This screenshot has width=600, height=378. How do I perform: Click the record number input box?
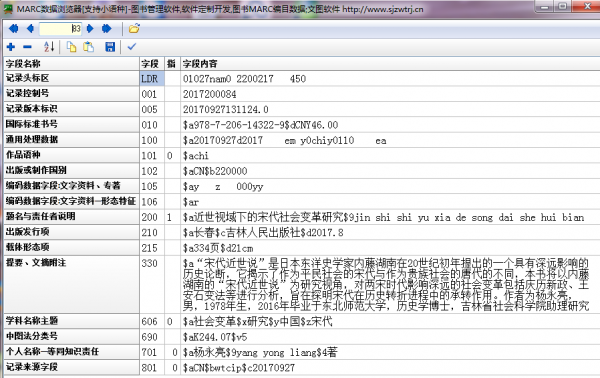coord(60,28)
